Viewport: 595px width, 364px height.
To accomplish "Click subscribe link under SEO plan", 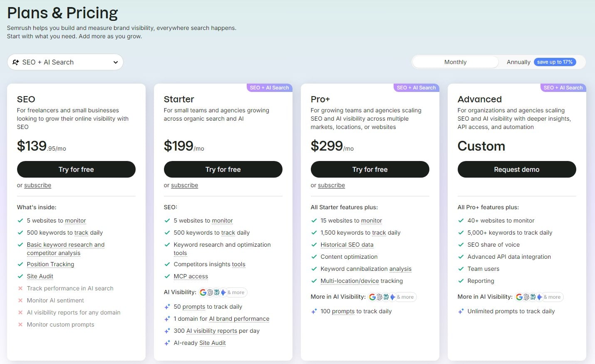I will [37, 185].
